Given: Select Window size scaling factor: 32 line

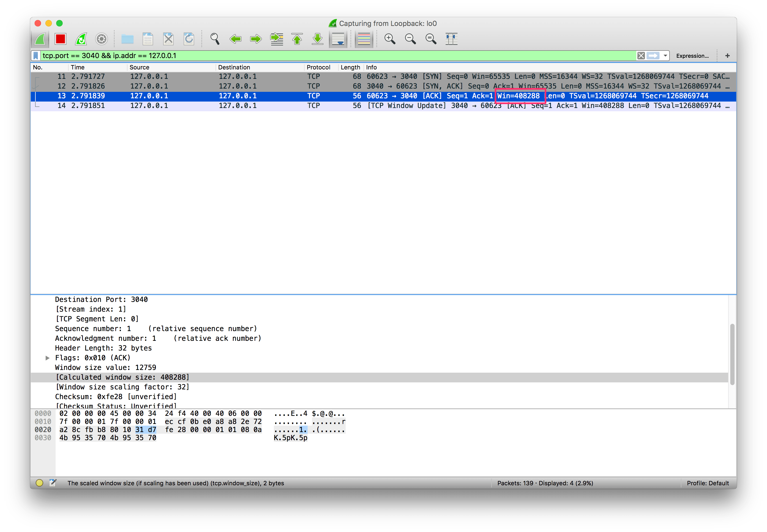Looking at the screenshot, I should pos(379,387).
